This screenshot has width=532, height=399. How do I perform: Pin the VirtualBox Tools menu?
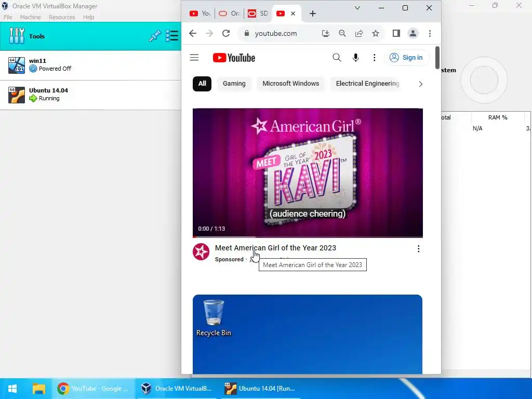point(155,36)
